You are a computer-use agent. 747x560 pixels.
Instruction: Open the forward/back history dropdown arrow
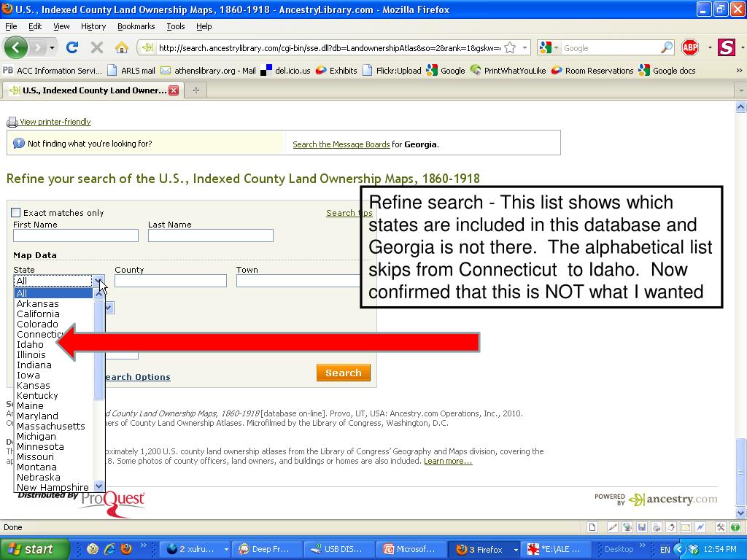coord(52,47)
